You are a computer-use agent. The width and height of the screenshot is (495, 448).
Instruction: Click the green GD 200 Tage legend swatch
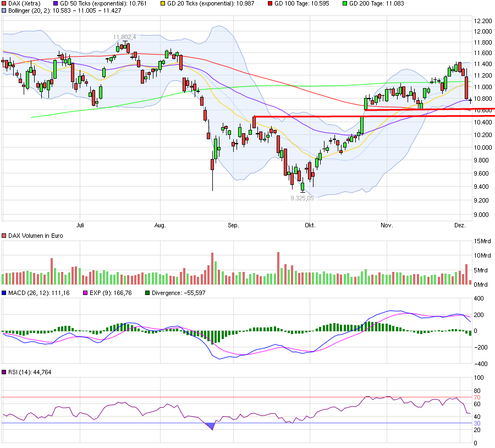345,4
